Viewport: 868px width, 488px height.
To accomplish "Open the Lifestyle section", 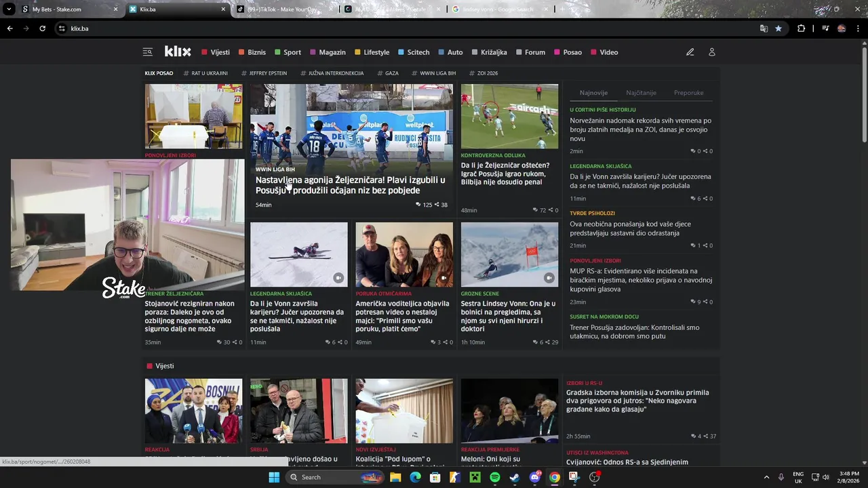I will coord(372,52).
